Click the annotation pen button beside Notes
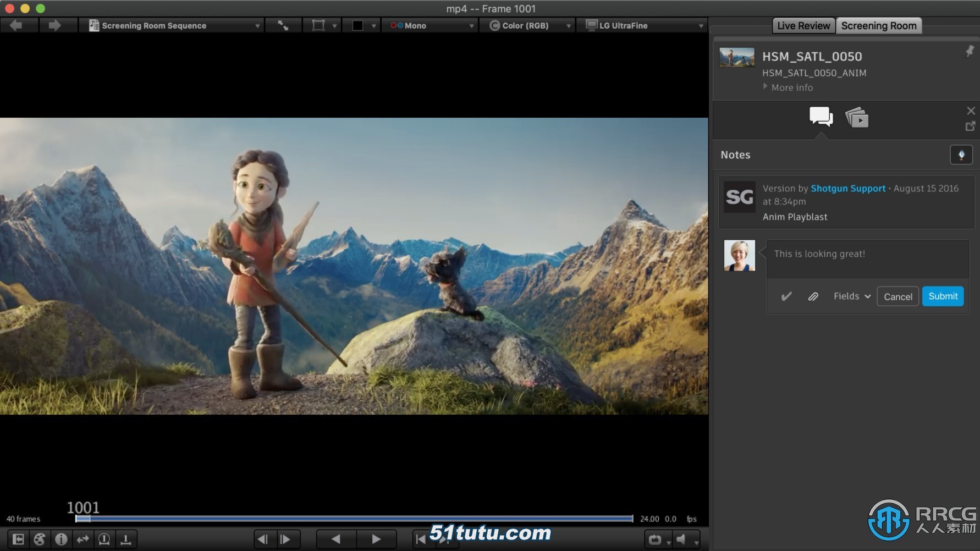This screenshot has width=980, height=551. pos(961,155)
